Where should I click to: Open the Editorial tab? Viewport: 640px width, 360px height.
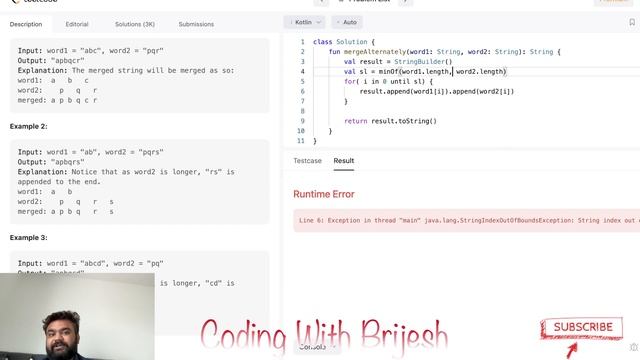(x=77, y=24)
